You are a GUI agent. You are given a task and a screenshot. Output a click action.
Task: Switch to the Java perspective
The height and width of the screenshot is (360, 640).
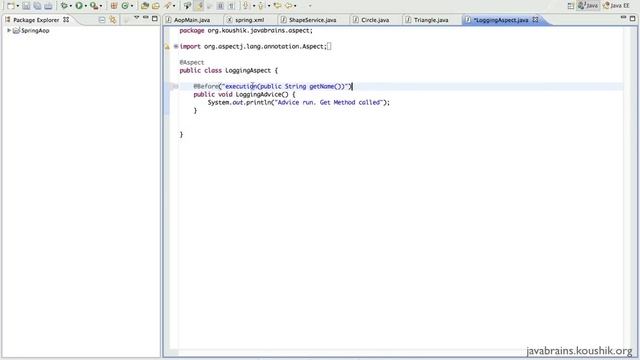pyautogui.click(x=588, y=6)
